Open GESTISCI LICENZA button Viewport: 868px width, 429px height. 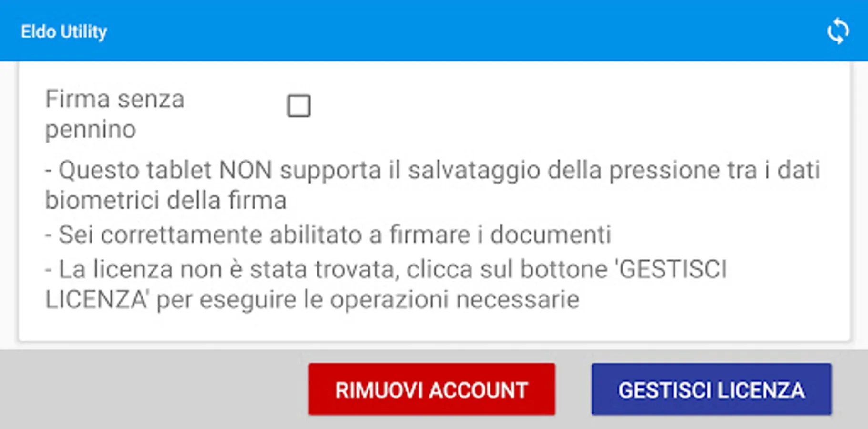[x=712, y=389]
